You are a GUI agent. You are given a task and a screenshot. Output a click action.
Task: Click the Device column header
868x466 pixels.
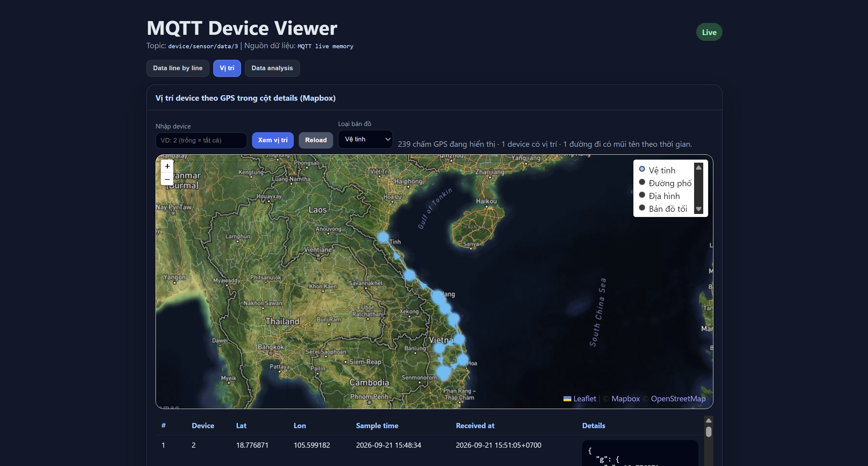click(203, 426)
